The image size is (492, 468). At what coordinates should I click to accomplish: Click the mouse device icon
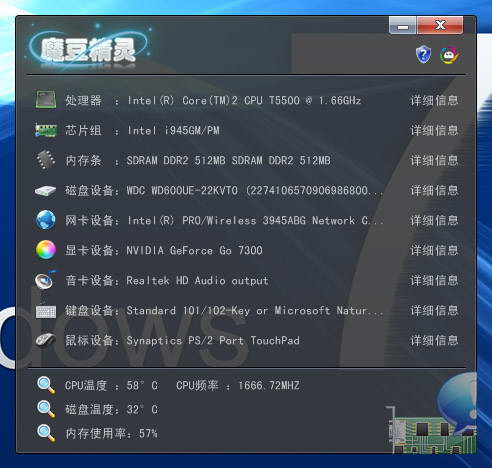(46, 340)
